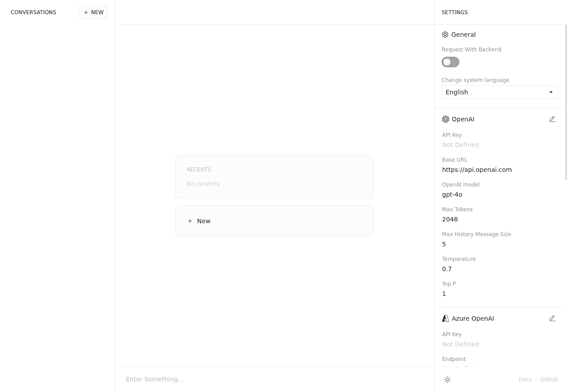Click the gpt-4o model value
This screenshot has height=392, width=567.
click(x=452, y=194)
